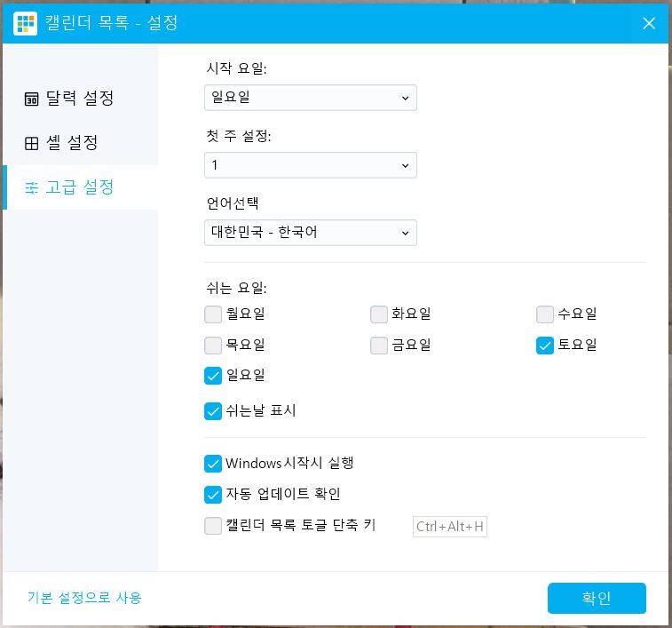The height and width of the screenshot is (628, 672).
Task: Uncheck the 일요일 rest day checkbox
Action: point(213,376)
